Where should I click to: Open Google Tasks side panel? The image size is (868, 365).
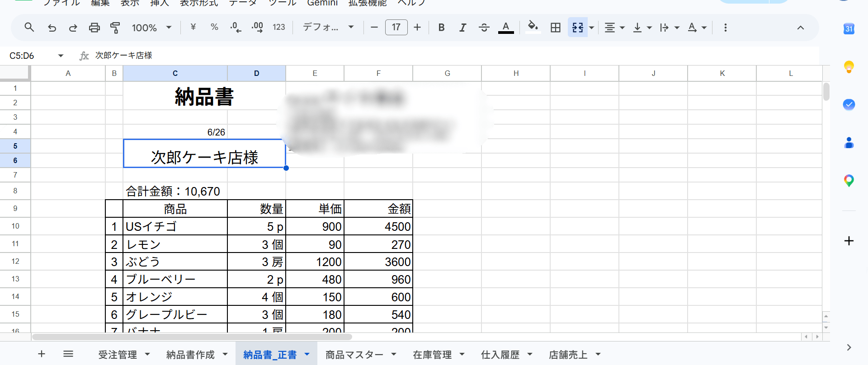pyautogui.click(x=849, y=104)
